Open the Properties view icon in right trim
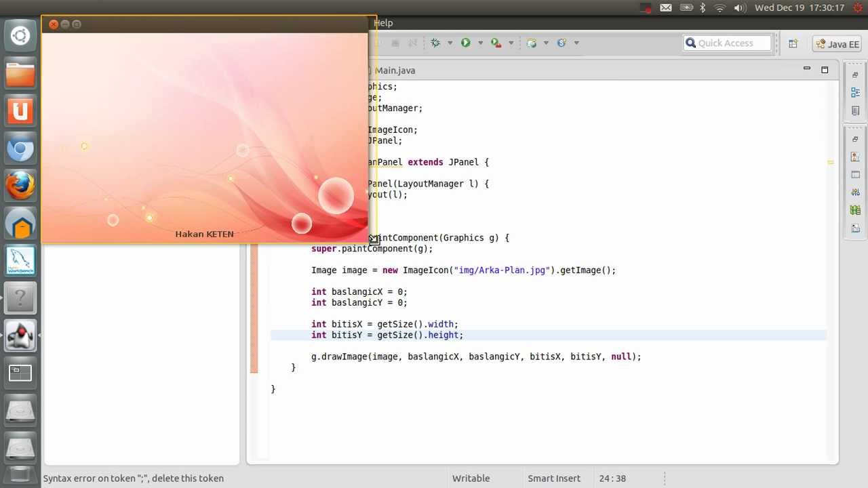 pos(856,175)
